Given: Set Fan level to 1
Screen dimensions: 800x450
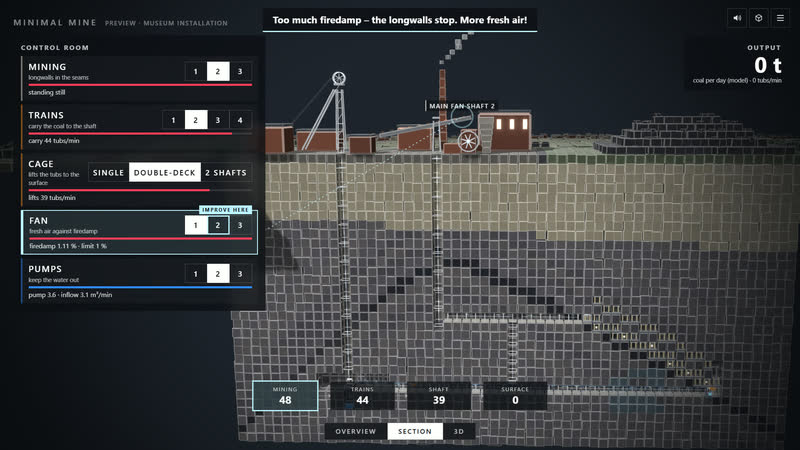Looking at the screenshot, I should click(195, 225).
